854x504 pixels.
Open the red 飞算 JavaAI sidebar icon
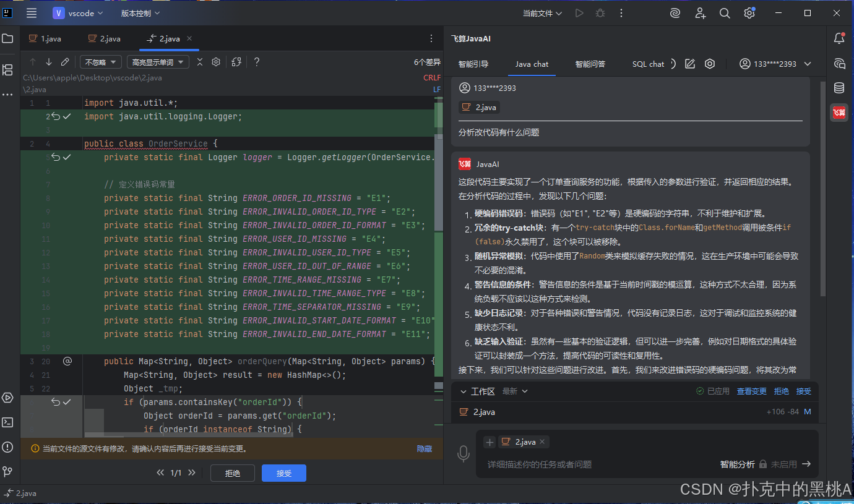coord(839,112)
